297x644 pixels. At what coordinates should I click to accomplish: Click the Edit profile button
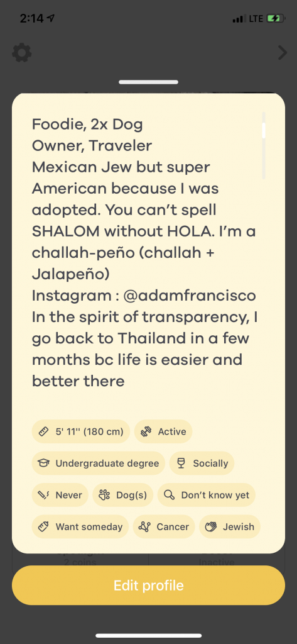(148, 586)
